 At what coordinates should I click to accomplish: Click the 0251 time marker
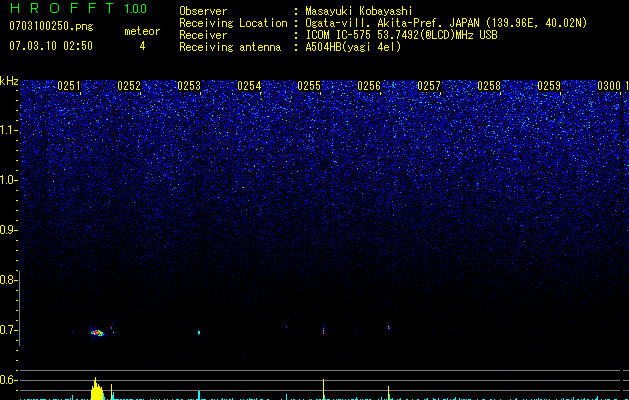click(x=69, y=86)
